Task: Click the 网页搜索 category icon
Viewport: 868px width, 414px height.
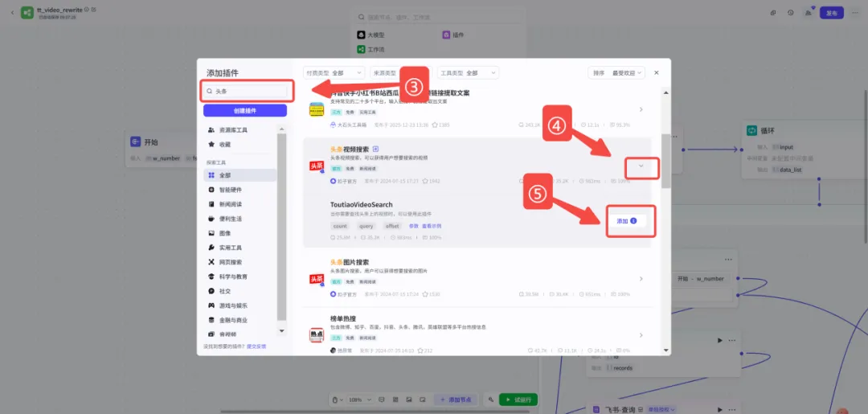Action: [211, 262]
